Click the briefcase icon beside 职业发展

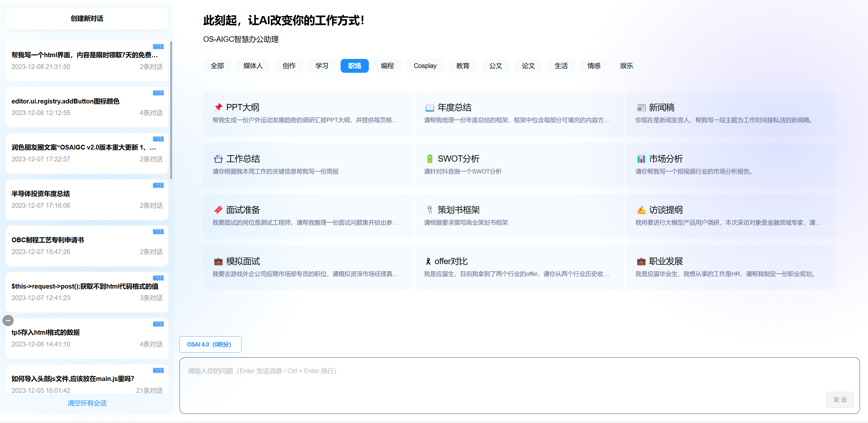click(x=641, y=262)
